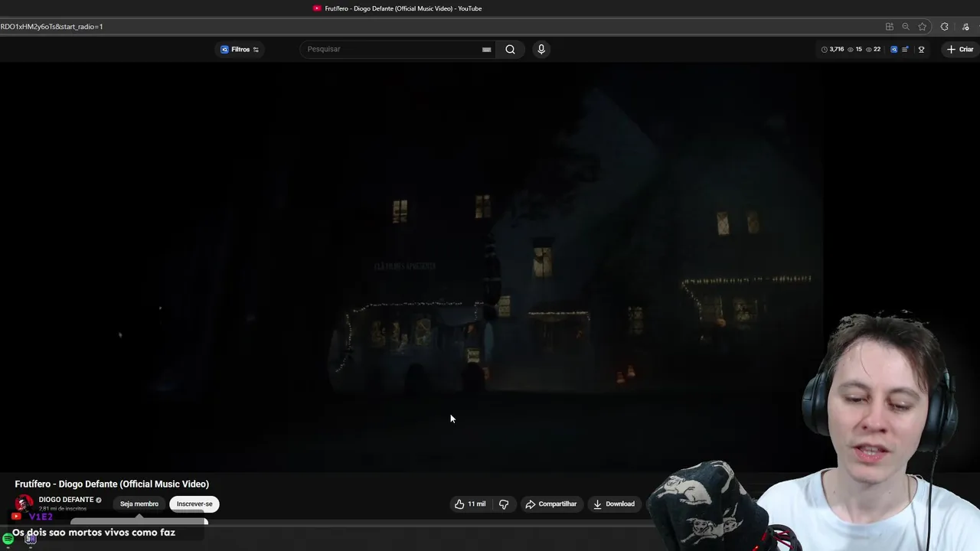The image size is (980, 551).
Task: Select the Frutífero YouTube browser tab
Action: pyautogui.click(x=397, y=8)
